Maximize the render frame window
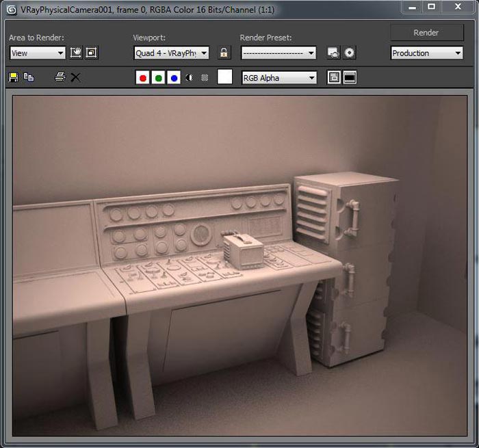Viewport: 479px width, 448px height. (432, 7)
